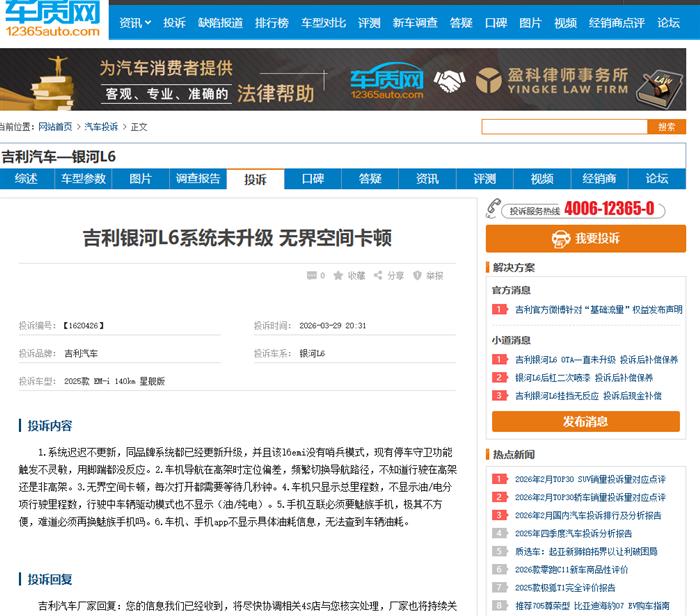Select the 调查报告 tab
Image resolution: width=700 pixels, height=616 pixels.
click(x=198, y=179)
